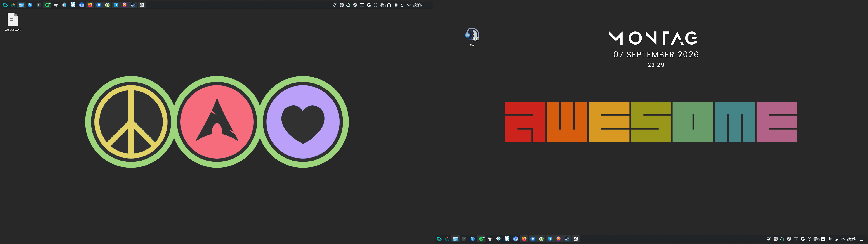The width and height of the screenshot is (868, 244).
Task: Open the 21 °C weather widget in bottom panel
Action: (816, 239)
